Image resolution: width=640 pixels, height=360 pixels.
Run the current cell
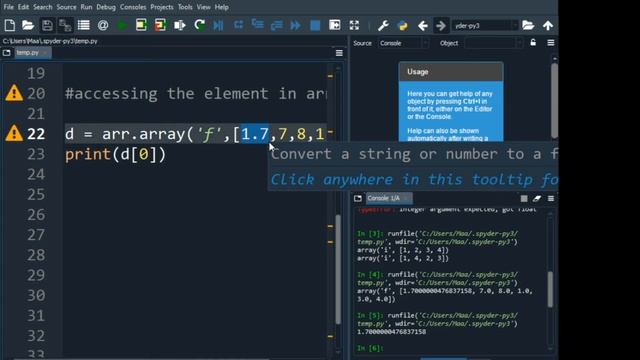point(141,25)
